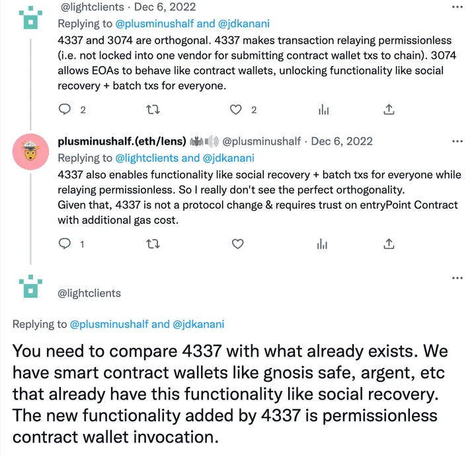Retweet plusminushalf's tweet

pos(153,244)
